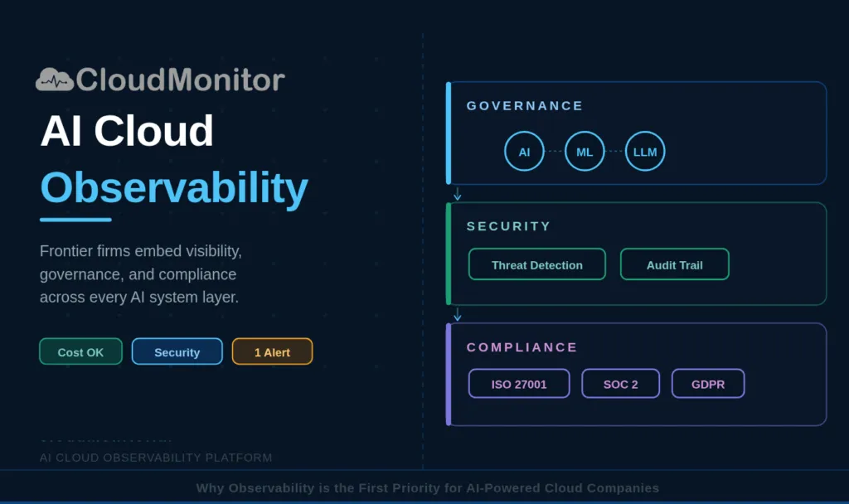Click the ML circle node in Governance

tap(585, 152)
